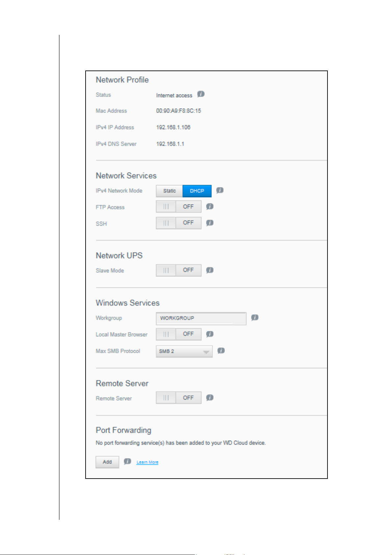The height and width of the screenshot is (555, 392).
Task: Switch on the Remote Server toggle
Action: tap(178, 398)
